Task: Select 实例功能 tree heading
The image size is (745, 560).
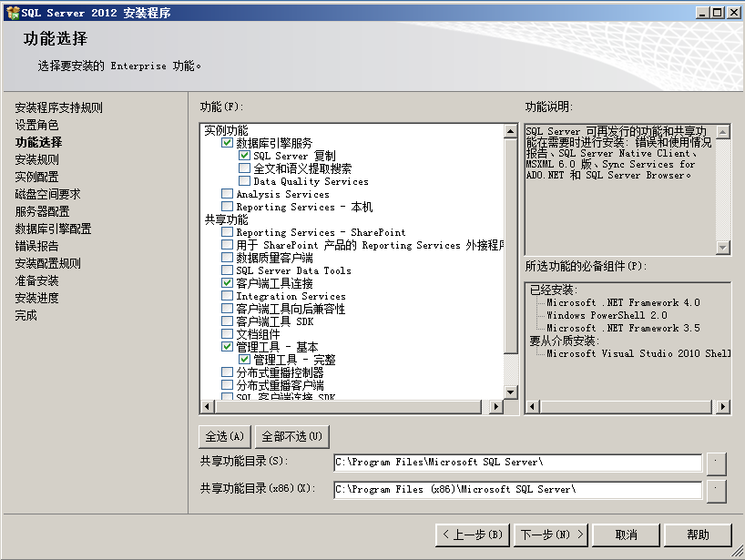Action: tap(226, 130)
